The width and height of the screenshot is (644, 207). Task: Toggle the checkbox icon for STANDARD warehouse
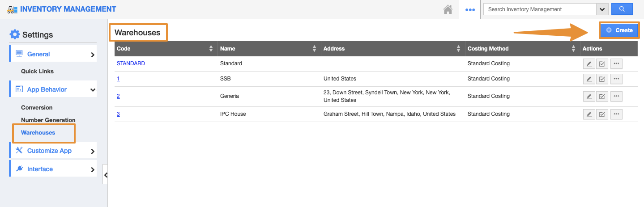602,64
